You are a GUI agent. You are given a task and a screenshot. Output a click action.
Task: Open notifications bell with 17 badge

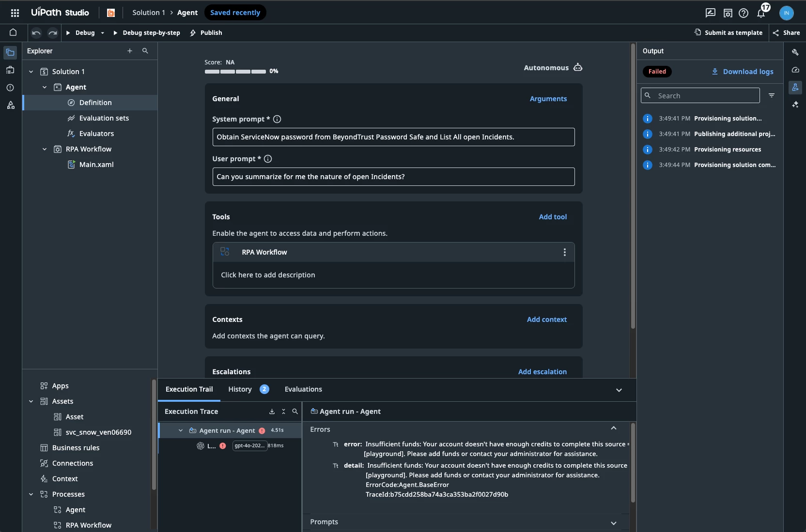coord(761,13)
